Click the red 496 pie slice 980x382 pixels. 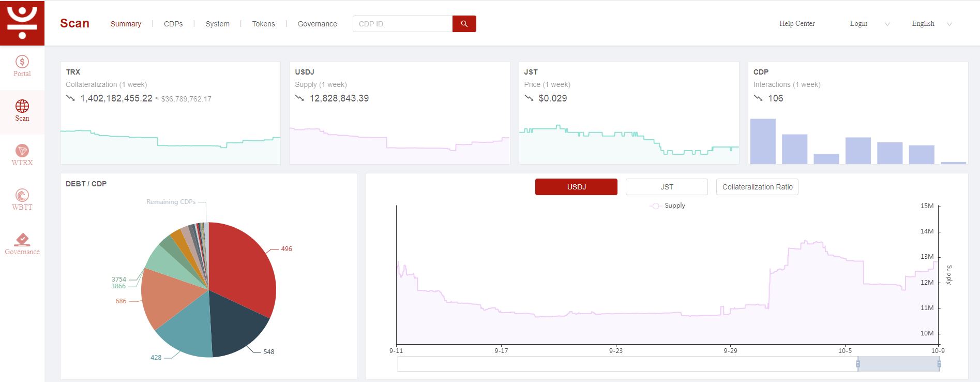[243, 264]
